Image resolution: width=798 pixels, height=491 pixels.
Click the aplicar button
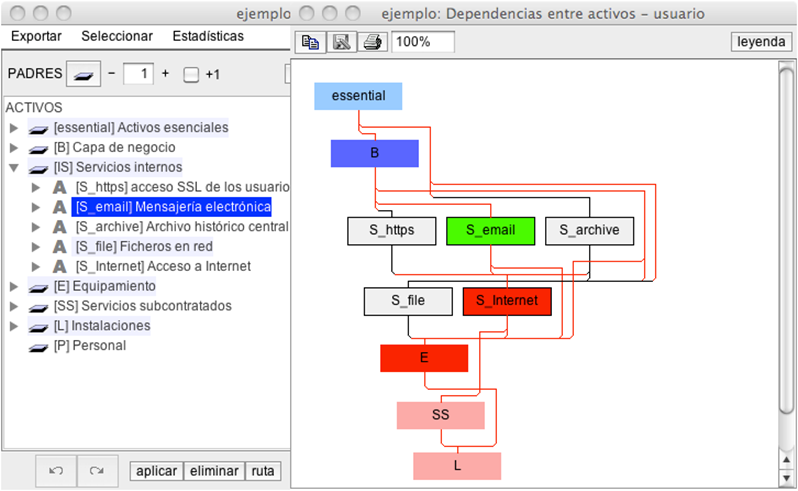[156, 471]
